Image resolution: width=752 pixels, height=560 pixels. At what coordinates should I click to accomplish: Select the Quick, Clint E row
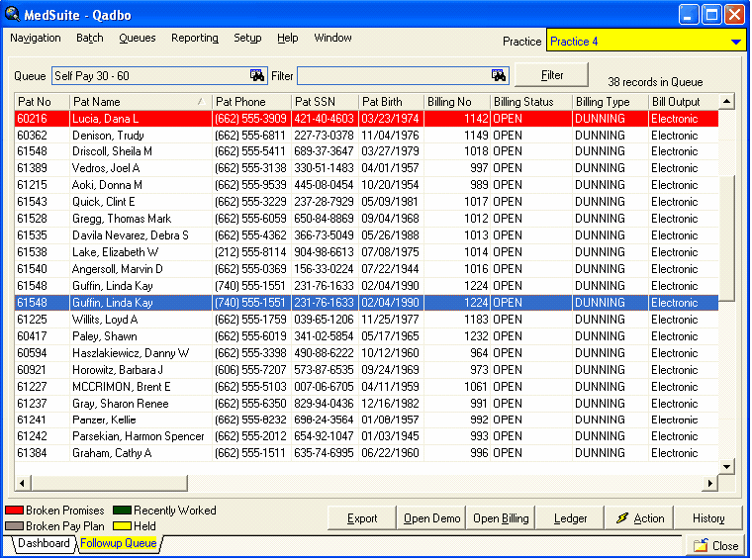pyautogui.click(x=366, y=202)
